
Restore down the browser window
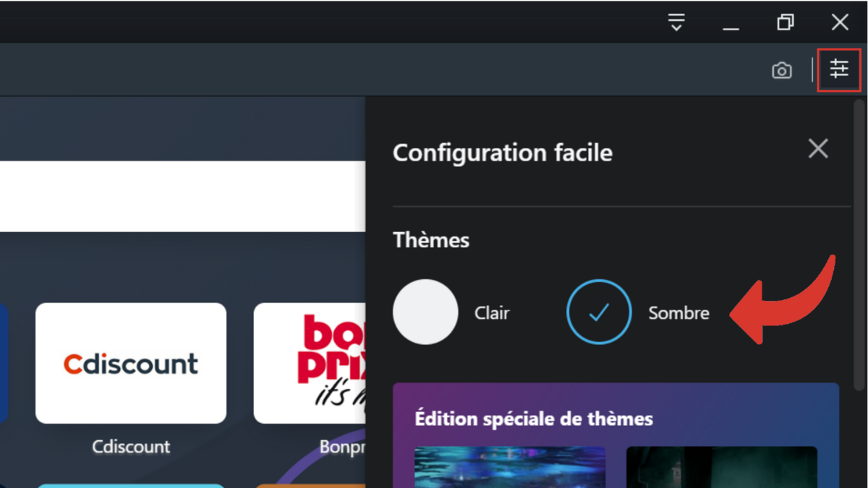click(785, 22)
